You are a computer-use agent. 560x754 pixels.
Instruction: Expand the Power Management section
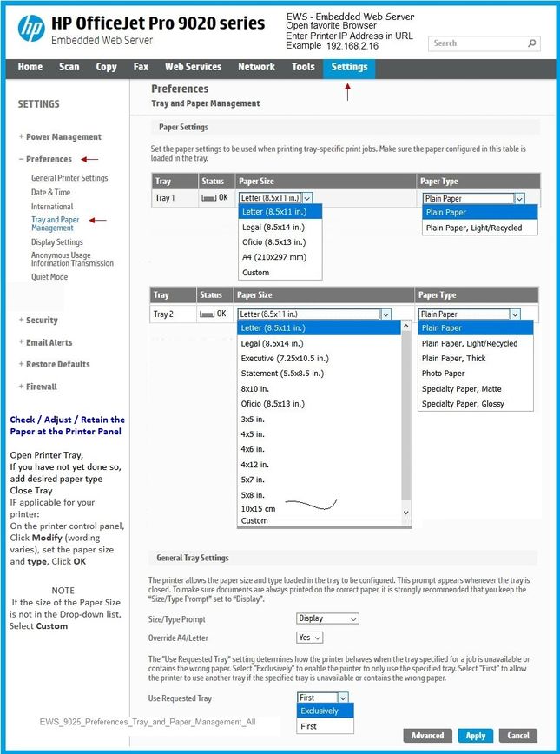(60, 137)
